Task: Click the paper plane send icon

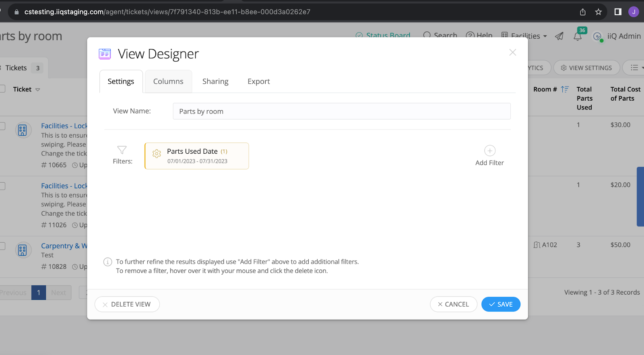Action: [559, 36]
